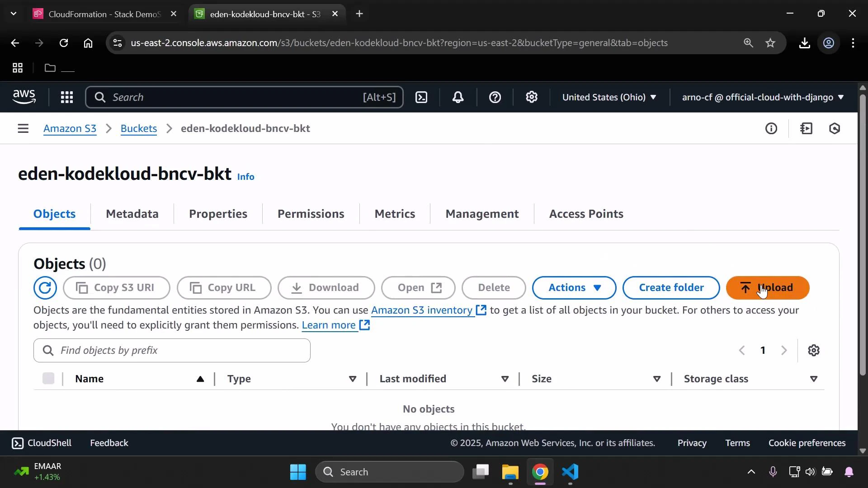
Task: Expand the Storage class filter dropdown
Action: pos(814,379)
